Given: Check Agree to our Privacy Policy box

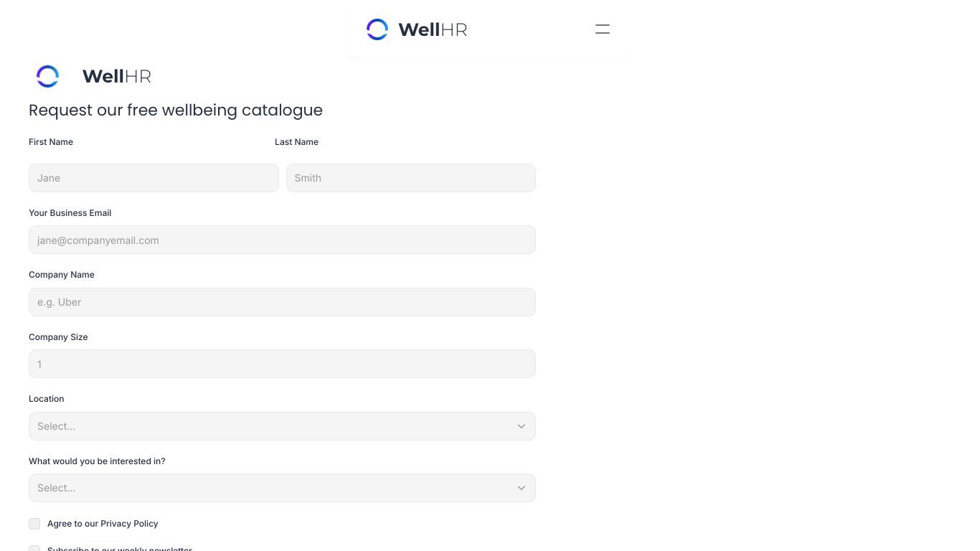Looking at the screenshot, I should [x=34, y=524].
